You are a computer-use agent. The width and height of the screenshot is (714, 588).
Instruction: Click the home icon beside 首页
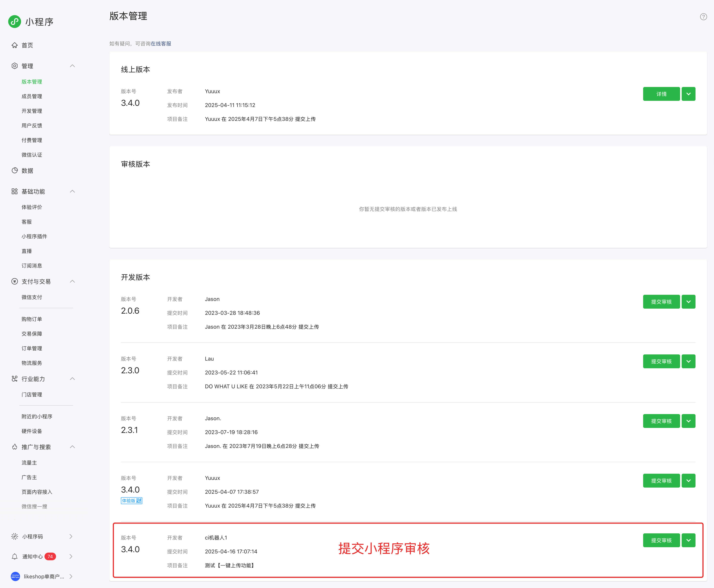pos(15,45)
